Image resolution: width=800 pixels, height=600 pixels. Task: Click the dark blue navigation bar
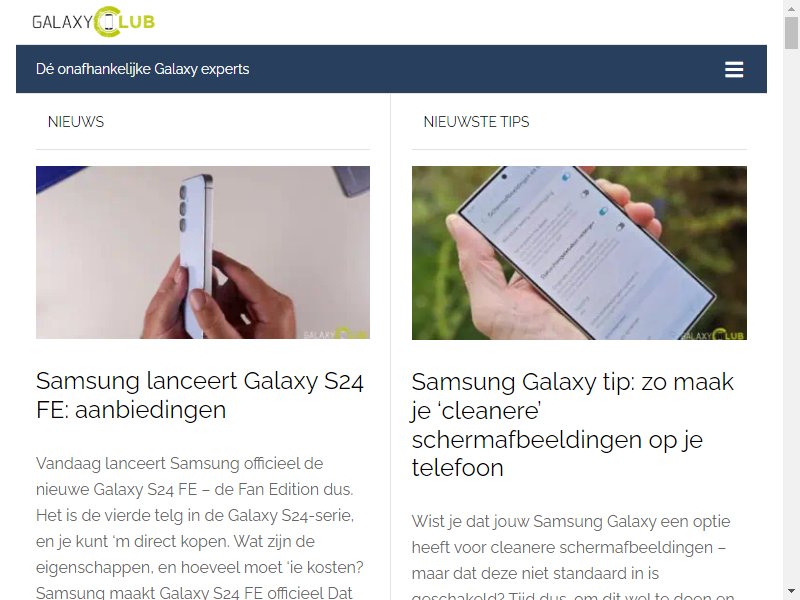391,69
